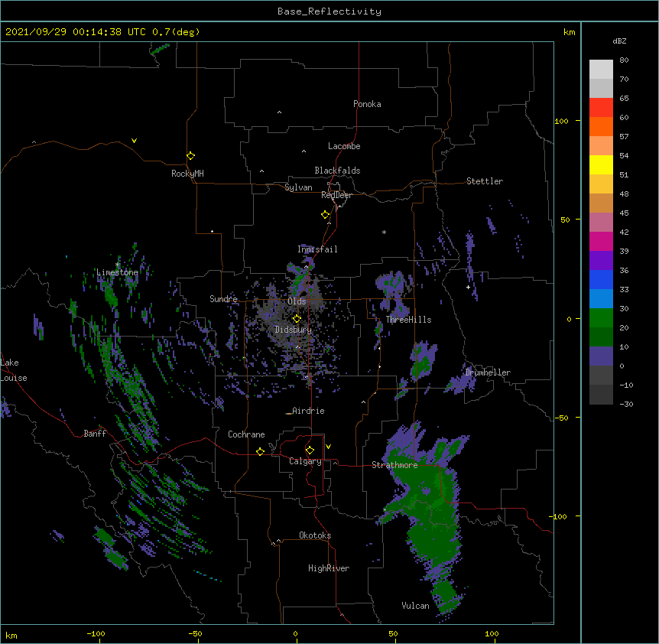The width and height of the screenshot is (659, 644).
Task: Click the Banff label
Action: pyautogui.click(x=95, y=434)
